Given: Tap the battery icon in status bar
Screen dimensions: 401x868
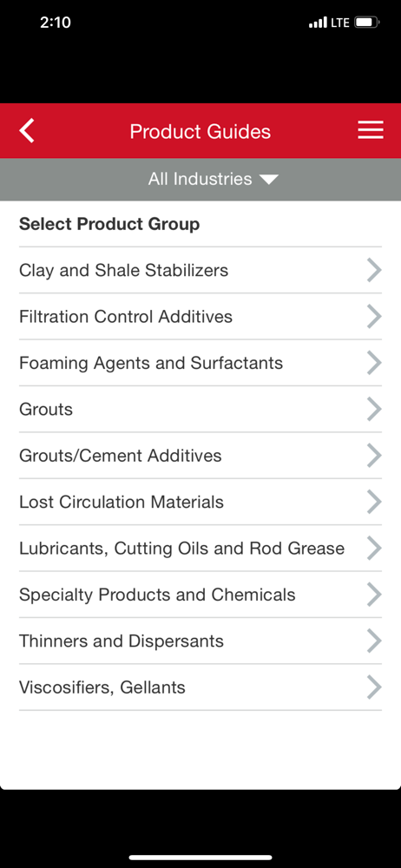Looking at the screenshot, I should 366,23.
